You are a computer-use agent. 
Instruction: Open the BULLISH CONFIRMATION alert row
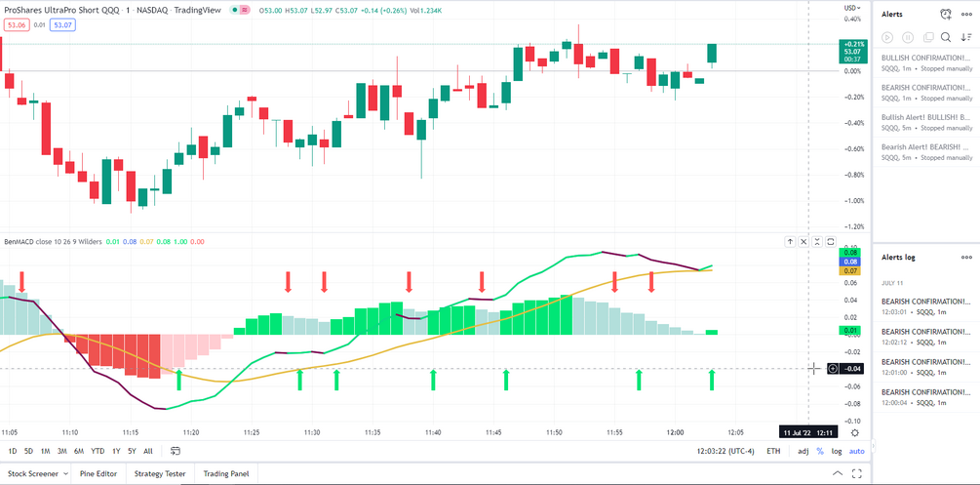926,61
